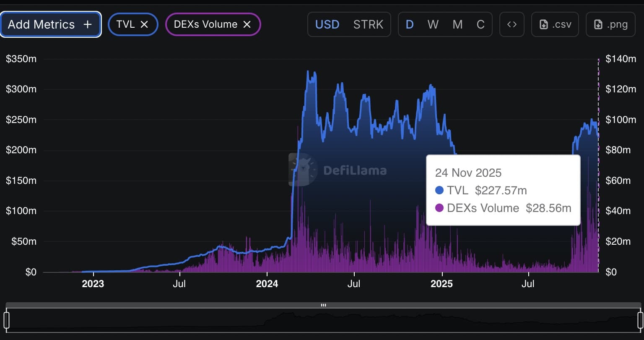Click the grip handle above the mini-map
Image resolution: width=644 pixels, height=340 pixels.
323,305
